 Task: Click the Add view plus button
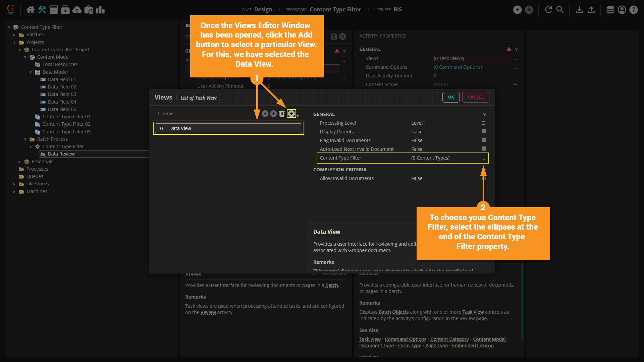pos(291,114)
